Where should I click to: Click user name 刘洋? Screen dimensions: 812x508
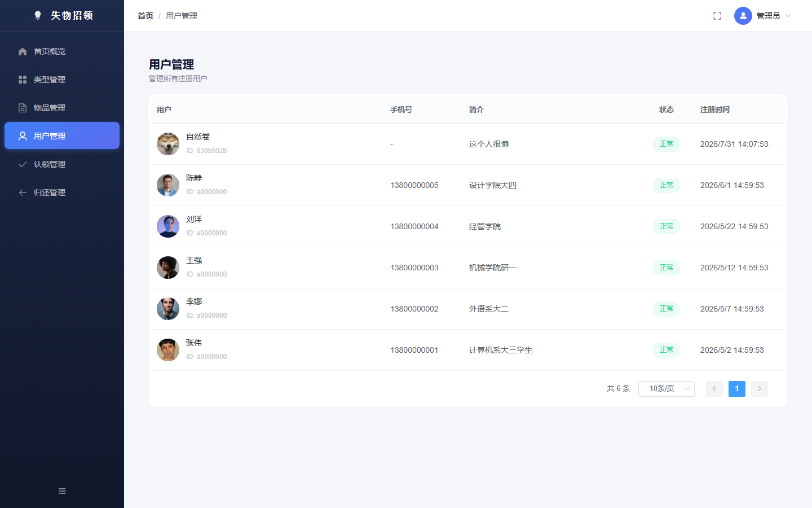[194, 219]
